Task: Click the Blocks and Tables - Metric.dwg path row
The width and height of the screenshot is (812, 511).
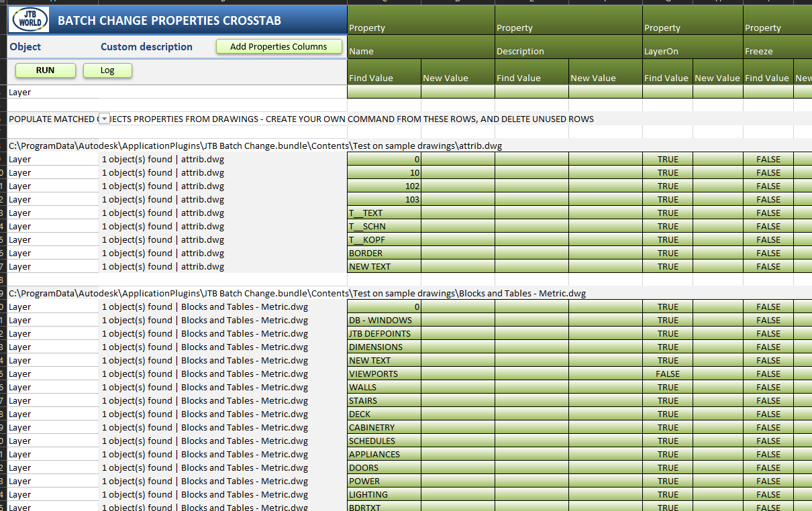Action: coord(297,293)
